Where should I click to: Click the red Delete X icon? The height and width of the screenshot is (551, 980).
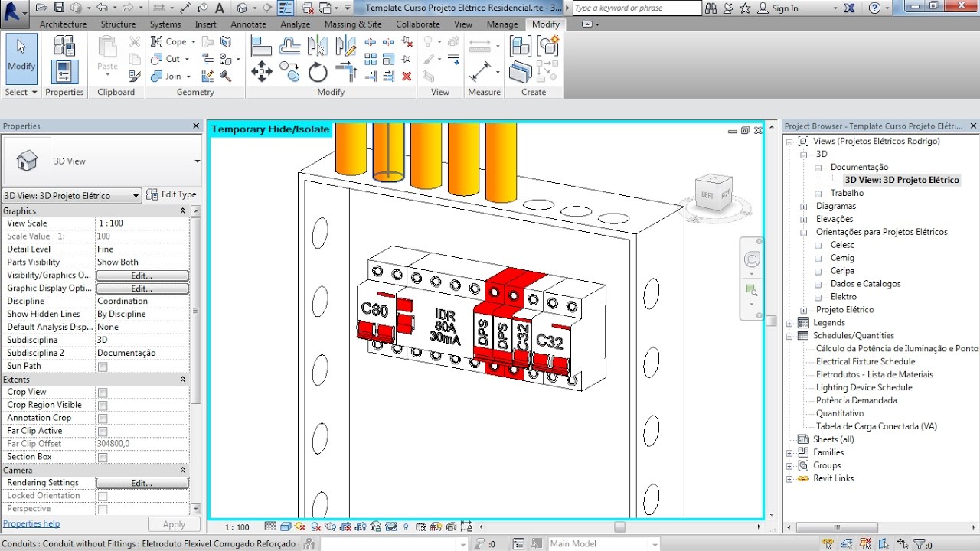tap(407, 76)
